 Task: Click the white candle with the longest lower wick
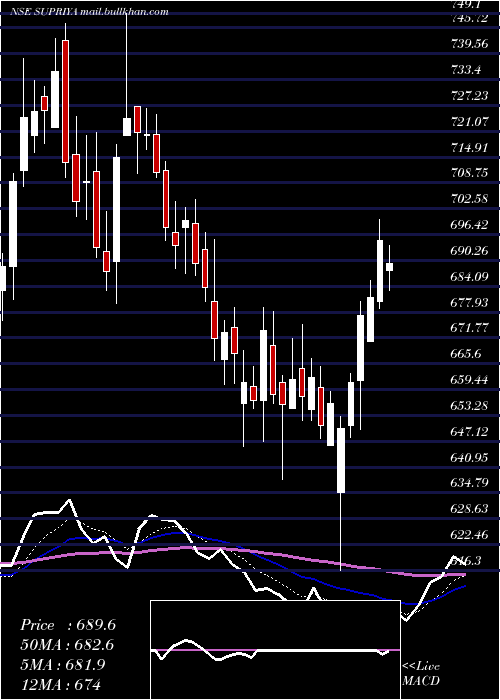341,460
